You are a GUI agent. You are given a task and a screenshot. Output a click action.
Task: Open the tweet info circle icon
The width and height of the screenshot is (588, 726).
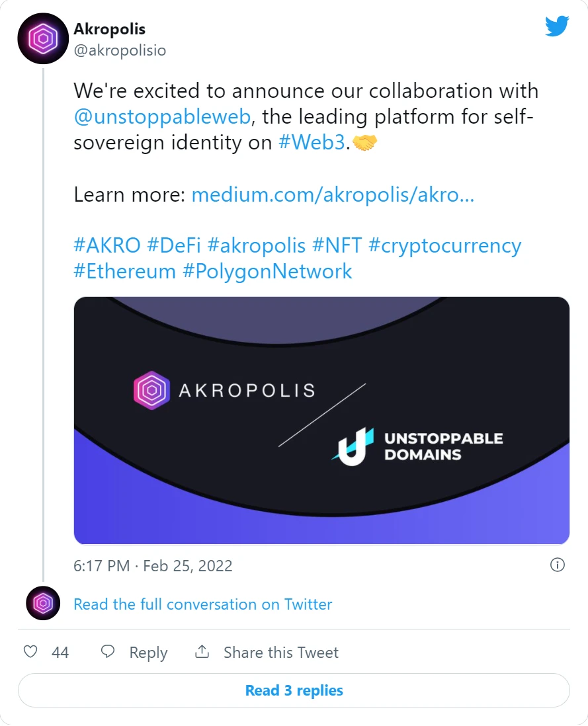coord(558,565)
